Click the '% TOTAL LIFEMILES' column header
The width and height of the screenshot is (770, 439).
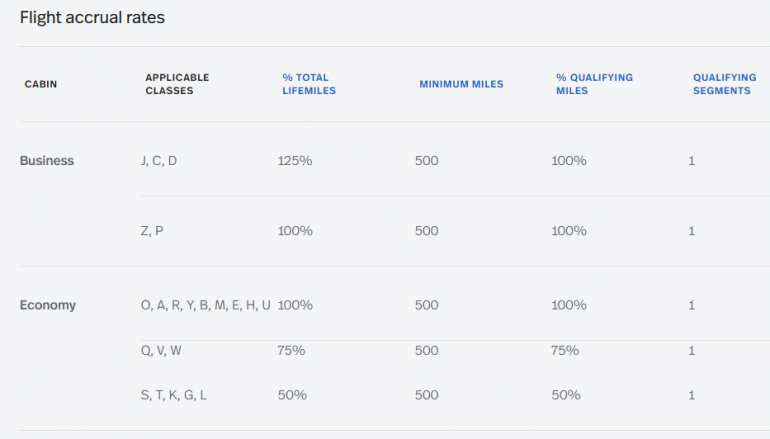point(308,84)
